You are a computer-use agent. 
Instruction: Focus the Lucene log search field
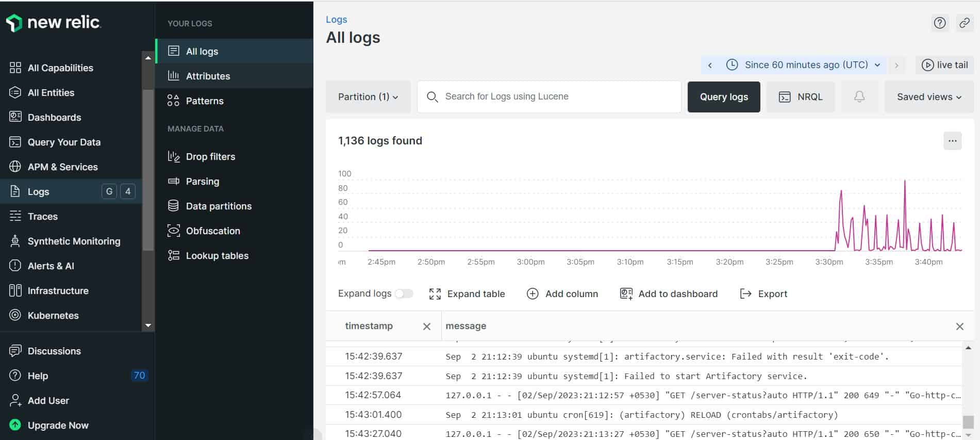point(549,96)
